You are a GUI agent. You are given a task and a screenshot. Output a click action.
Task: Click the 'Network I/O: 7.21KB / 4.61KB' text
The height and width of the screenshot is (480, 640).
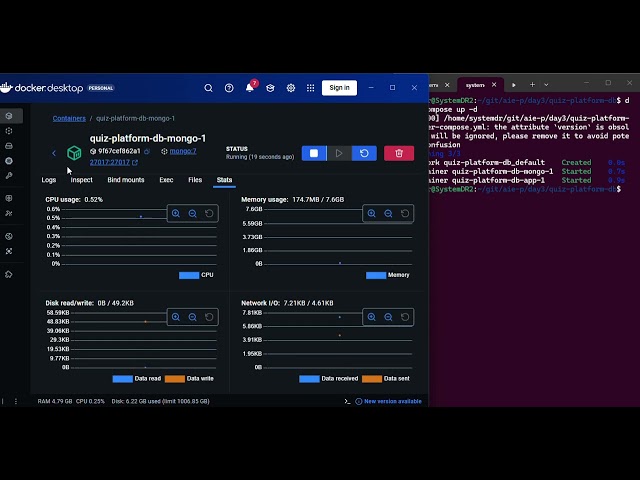(x=287, y=303)
